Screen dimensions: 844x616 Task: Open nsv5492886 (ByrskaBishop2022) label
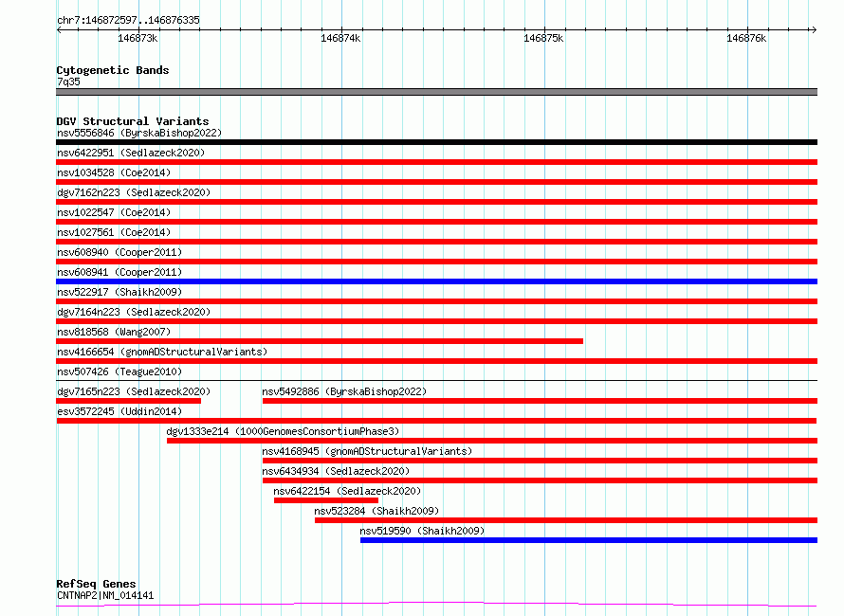344,391
